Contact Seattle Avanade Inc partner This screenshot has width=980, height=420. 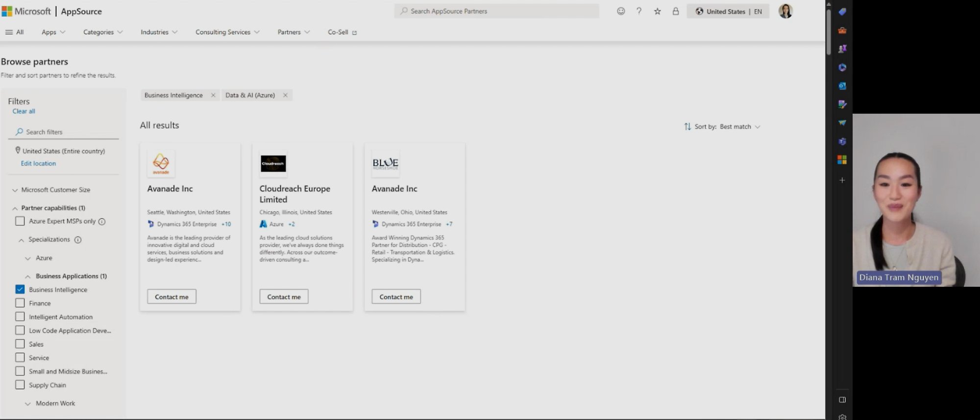click(171, 297)
